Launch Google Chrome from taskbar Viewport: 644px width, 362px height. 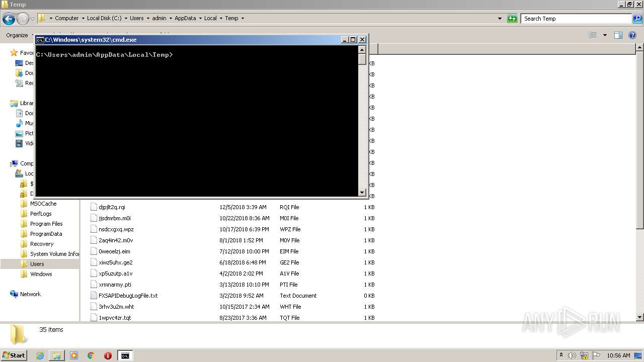pyautogui.click(x=91, y=355)
